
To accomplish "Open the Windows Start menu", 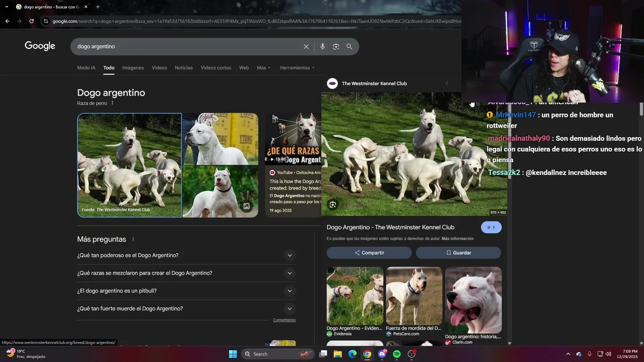I will tap(232, 354).
